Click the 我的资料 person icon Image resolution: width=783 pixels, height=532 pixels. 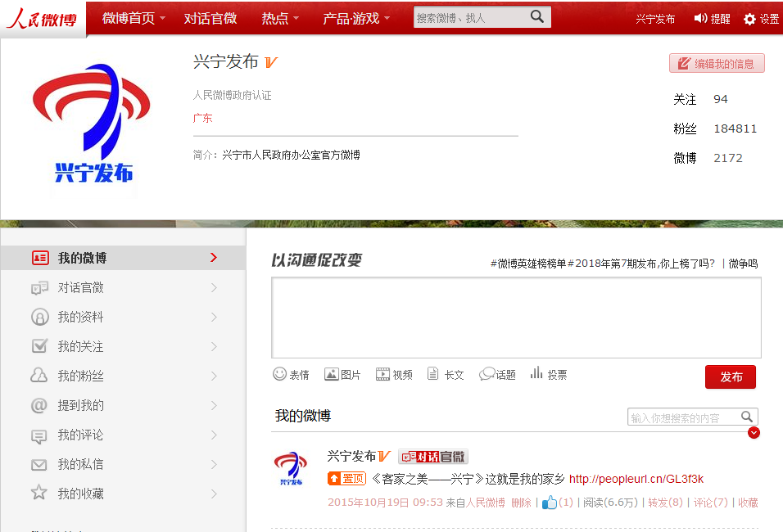coord(40,317)
